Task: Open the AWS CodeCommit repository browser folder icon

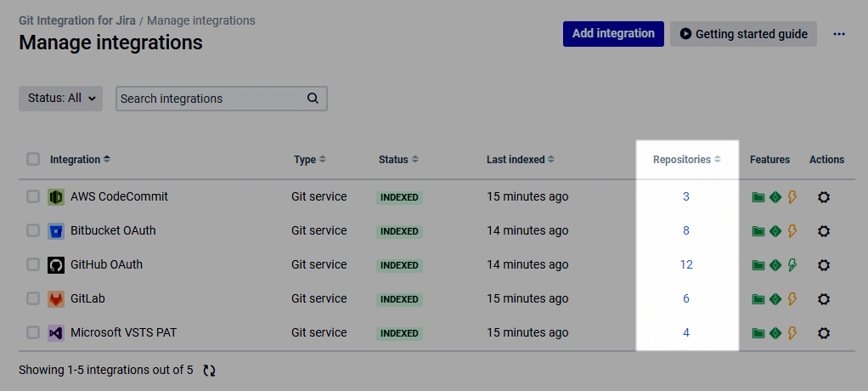Action: pos(758,197)
